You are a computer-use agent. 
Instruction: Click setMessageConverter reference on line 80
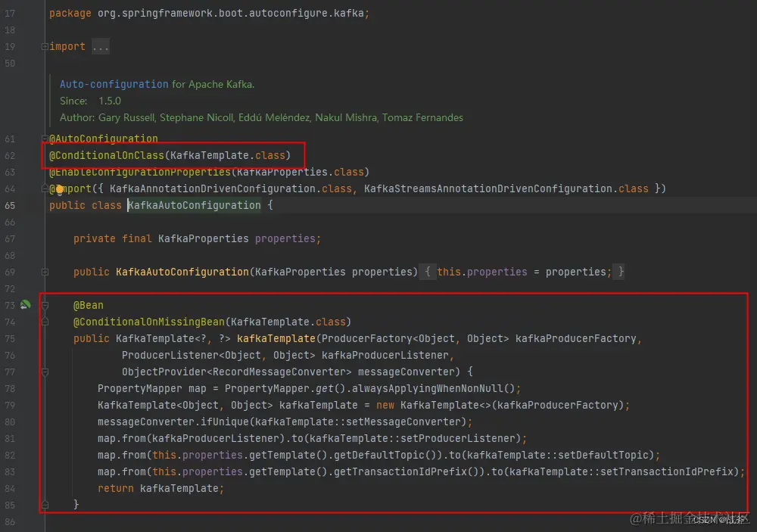click(403, 422)
